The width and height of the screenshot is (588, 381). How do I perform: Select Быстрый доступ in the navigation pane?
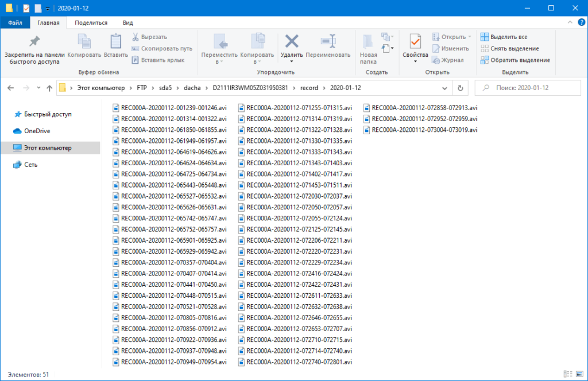point(47,114)
